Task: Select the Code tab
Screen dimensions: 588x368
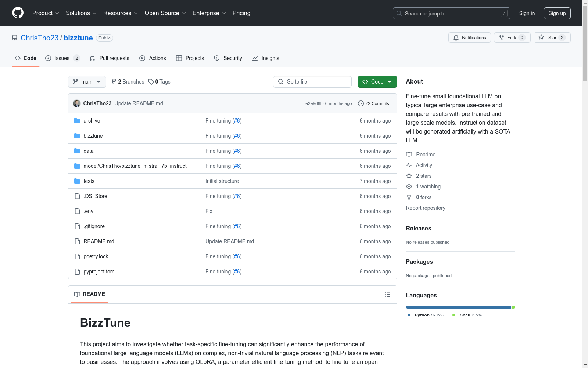Action: 25,58
